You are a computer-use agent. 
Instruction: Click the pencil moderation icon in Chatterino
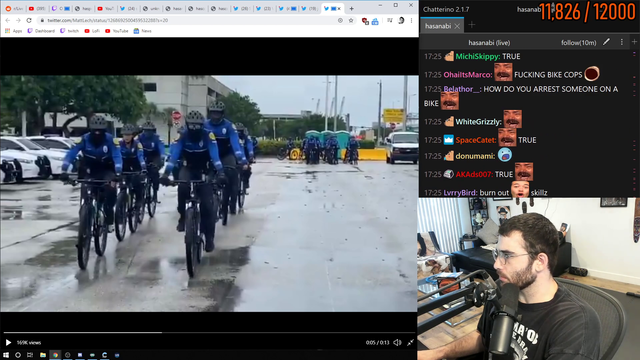pos(607,42)
